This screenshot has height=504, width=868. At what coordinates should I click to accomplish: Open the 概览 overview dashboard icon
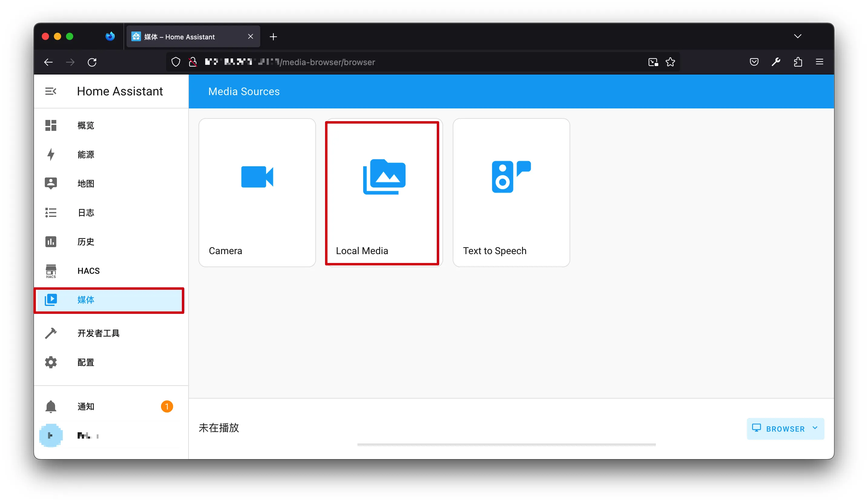pos(51,125)
